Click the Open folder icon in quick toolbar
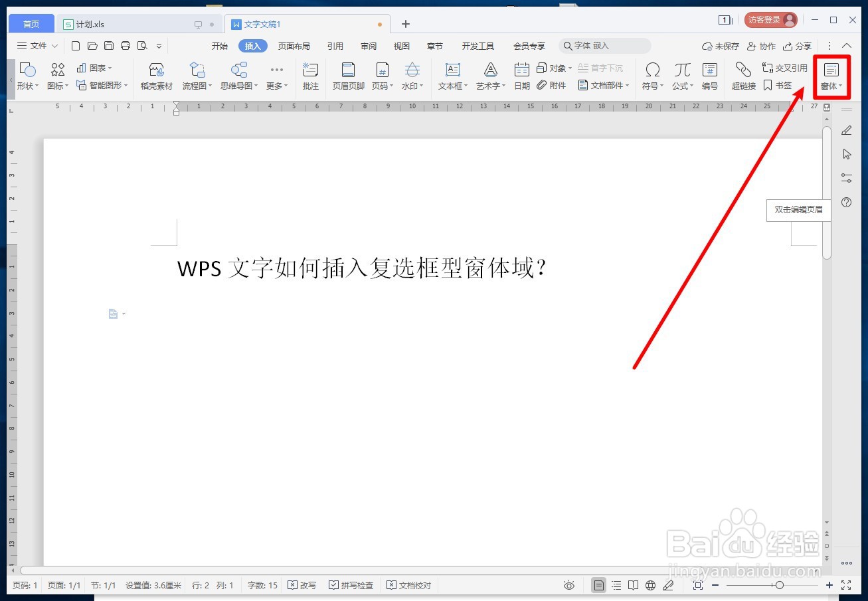This screenshot has width=868, height=601. 92,46
